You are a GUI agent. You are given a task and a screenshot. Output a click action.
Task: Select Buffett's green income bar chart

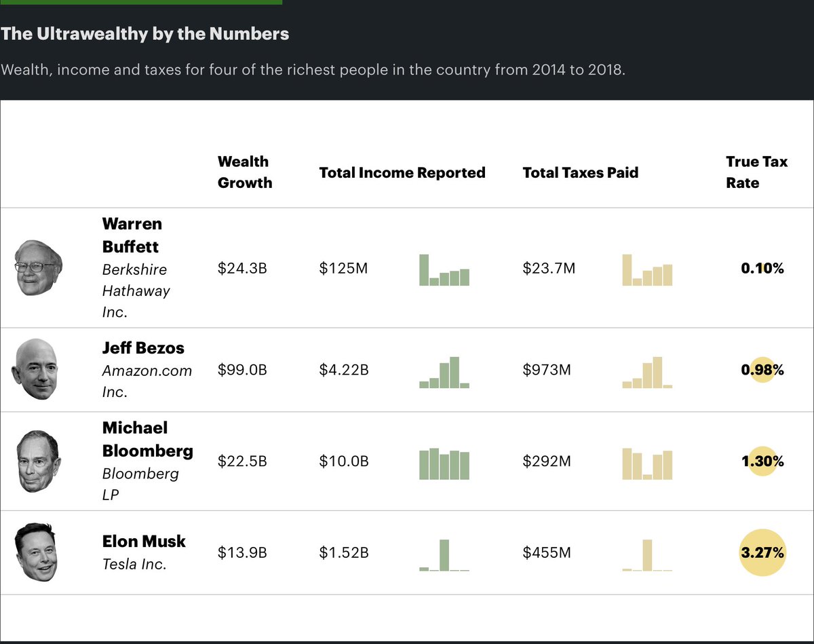444,269
